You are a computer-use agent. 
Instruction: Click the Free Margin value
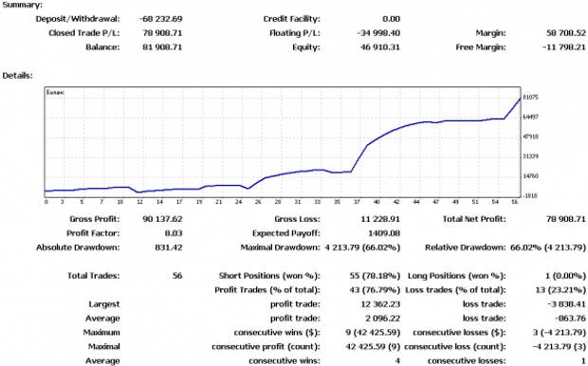[563, 47]
